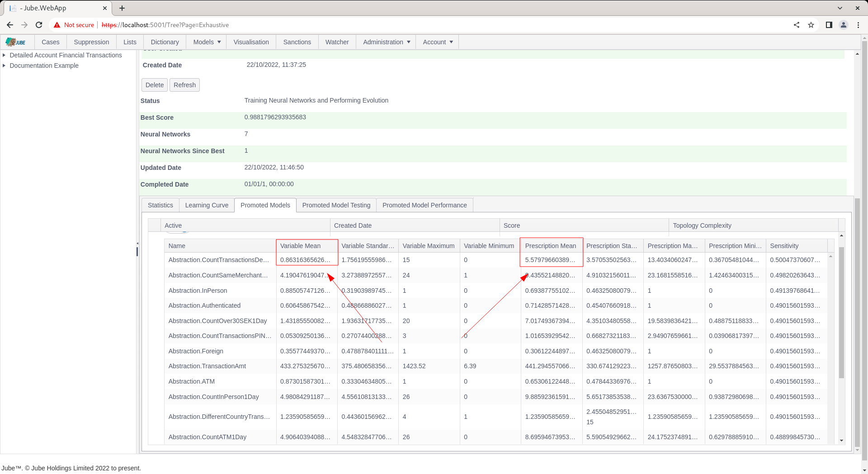Screen dimensions: 868x474
Task: Select Abstraction.InPerson row name
Action: point(198,291)
